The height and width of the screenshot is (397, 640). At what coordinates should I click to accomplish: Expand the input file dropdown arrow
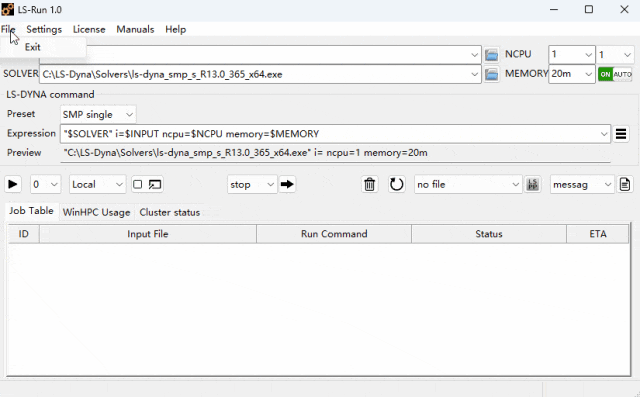click(x=474, y=55)
